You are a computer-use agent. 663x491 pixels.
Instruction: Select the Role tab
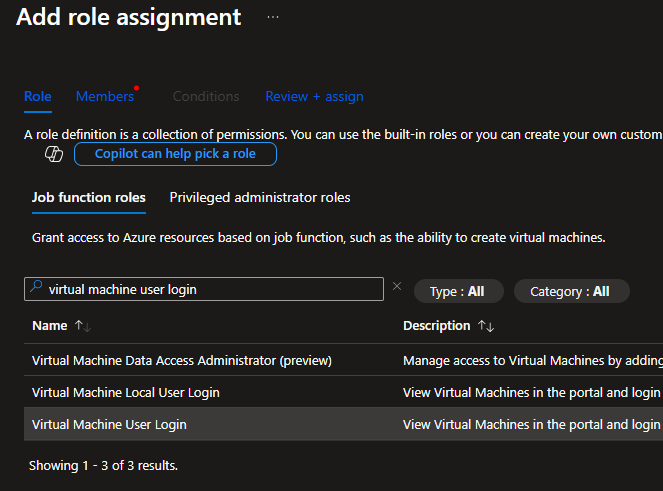tap(38, 96)
